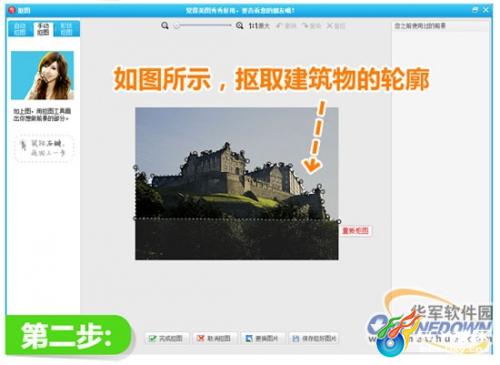Screen dimensions: 500x365
Task: Click the handwriting slogan box in sidebar
Action: [x=44, y=148]
